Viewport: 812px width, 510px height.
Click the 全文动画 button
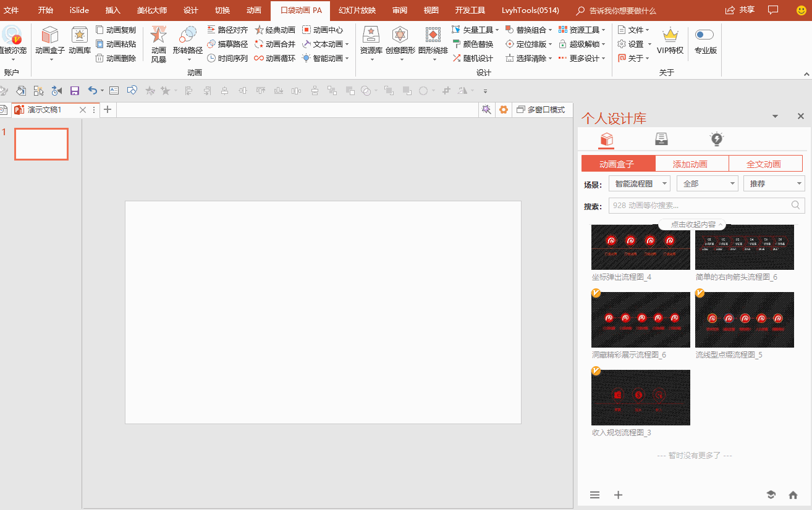[765, 164]
